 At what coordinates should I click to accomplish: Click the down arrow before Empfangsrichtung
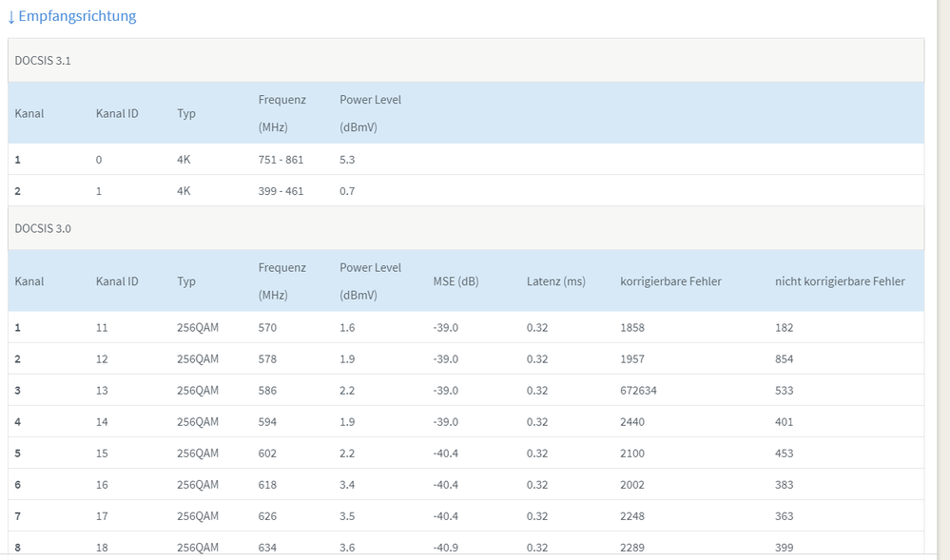pos(11,17)
